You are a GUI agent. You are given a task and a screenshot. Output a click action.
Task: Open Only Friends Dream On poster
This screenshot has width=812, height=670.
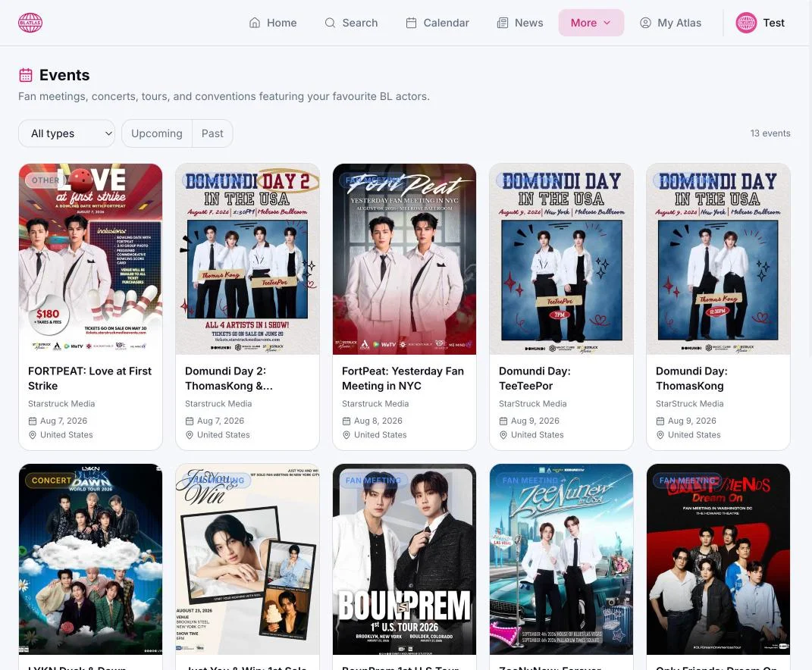pos(718,559)
